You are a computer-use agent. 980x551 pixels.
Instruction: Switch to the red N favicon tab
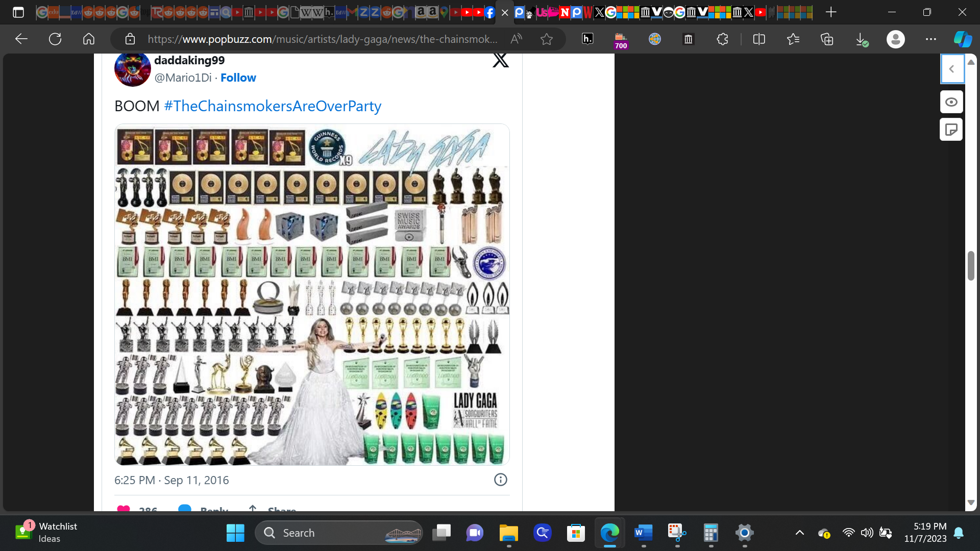point(565,13)
